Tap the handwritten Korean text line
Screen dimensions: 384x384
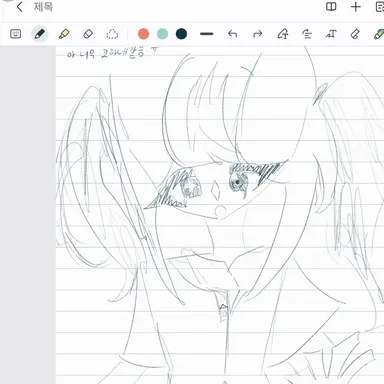pos(113,53)
